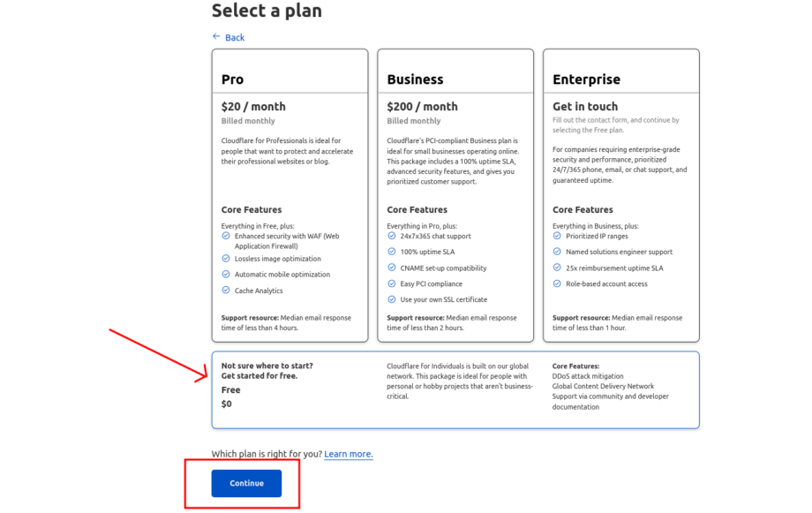Click the checkmark next to Prioritized IP ranges
The image size is (812, 513).
click(557, 236)
